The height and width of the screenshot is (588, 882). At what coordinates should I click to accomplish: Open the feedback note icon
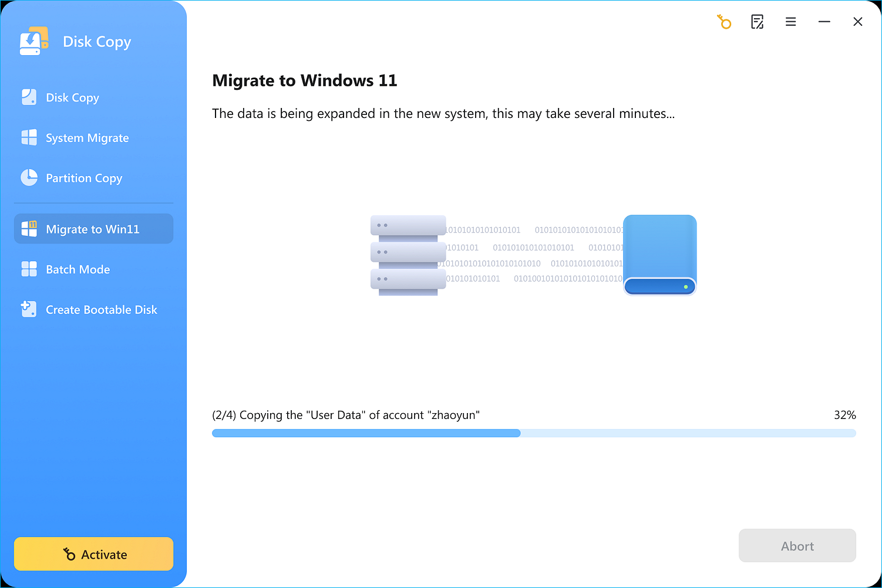tap(758, 22)
